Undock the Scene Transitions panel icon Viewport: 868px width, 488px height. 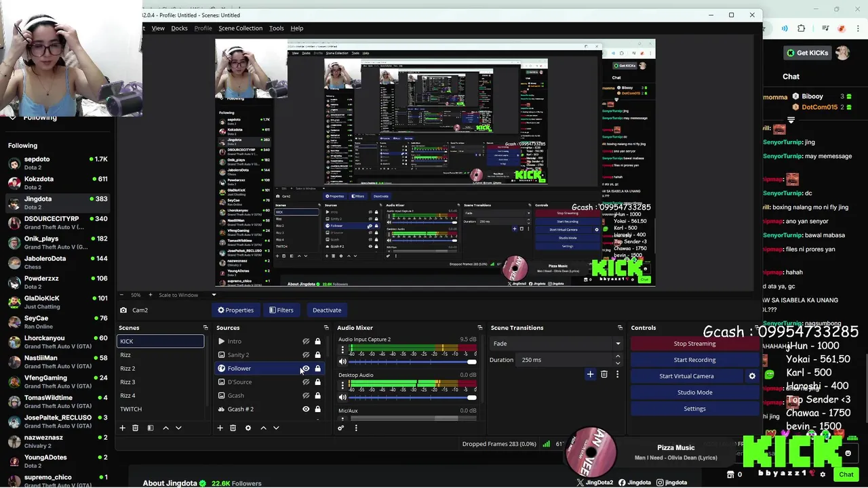click(x=620, y=328)
